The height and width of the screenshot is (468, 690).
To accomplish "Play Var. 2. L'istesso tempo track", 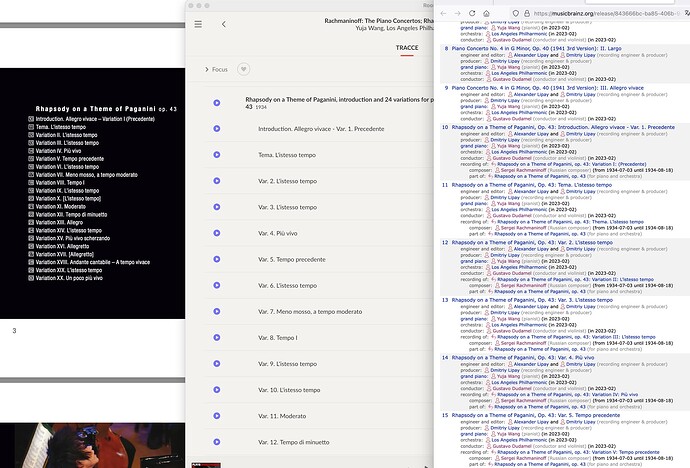I will [217, 181].
